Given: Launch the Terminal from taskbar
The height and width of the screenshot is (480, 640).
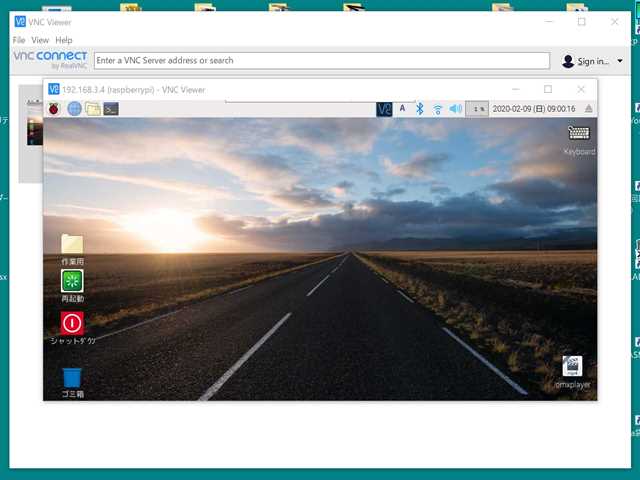Looking at the screenshot, I should [x=112, y=109].
